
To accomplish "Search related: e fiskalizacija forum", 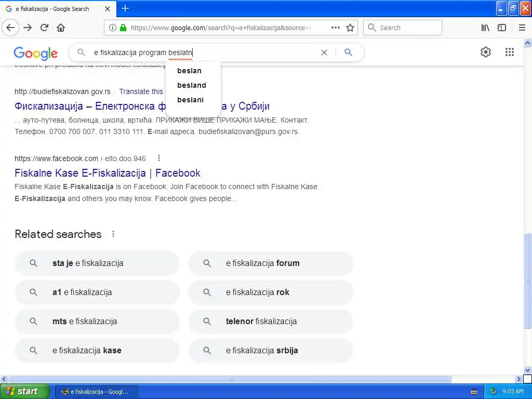I will click(270, 263).
